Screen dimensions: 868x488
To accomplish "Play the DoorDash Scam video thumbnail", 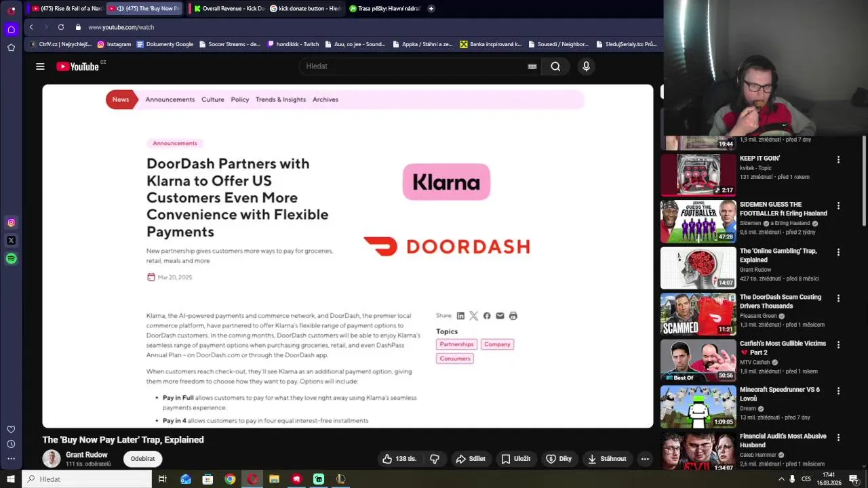I will (x=698, y=314).
